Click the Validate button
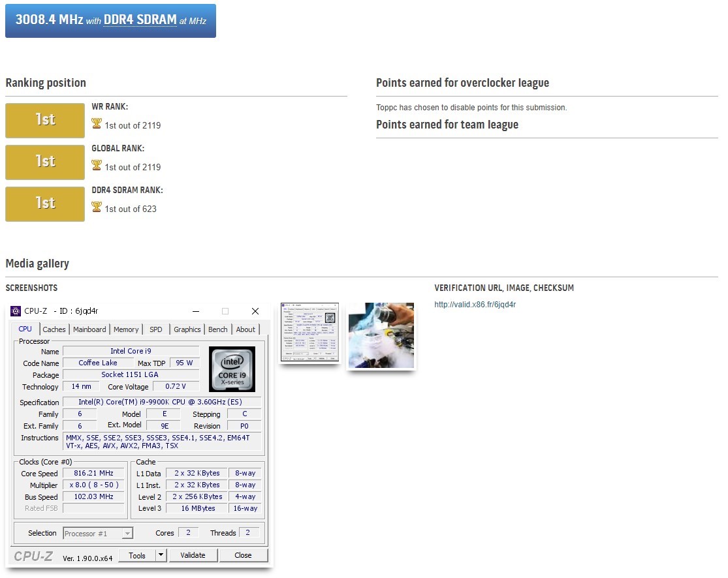728x578 pixels. pos(193,555)
